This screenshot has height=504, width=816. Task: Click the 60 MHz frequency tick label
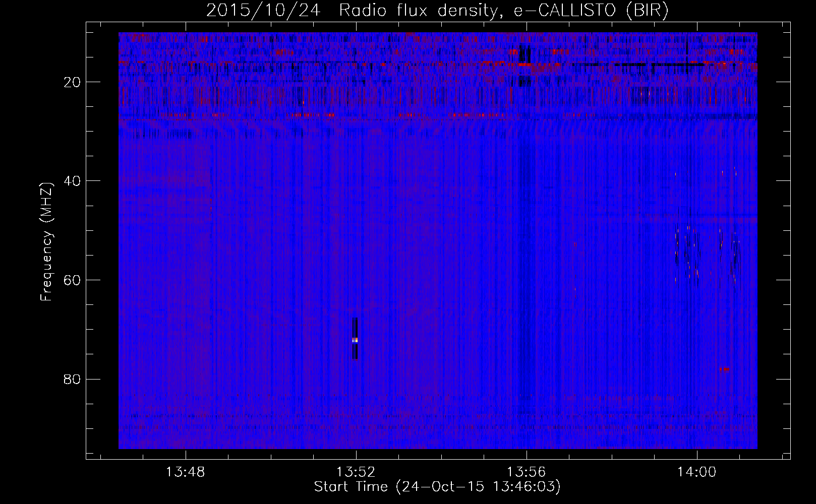tap(73, 280)
